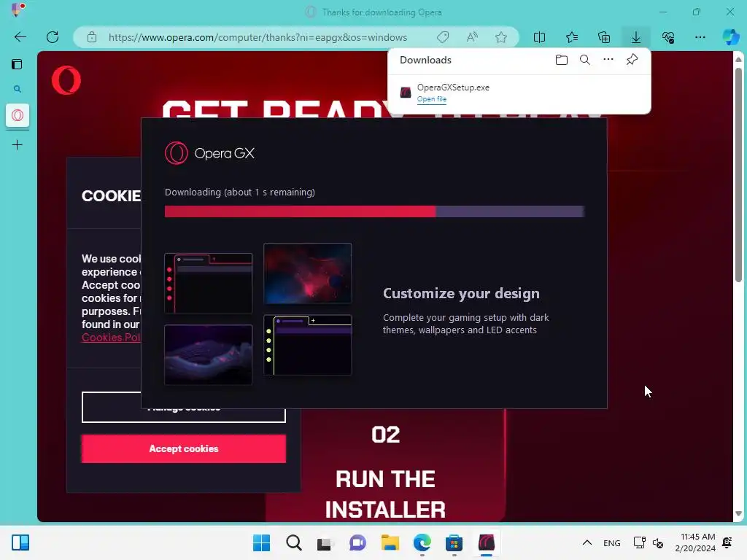
Task: Open the Windows Start menu
Action: [261, 542]
